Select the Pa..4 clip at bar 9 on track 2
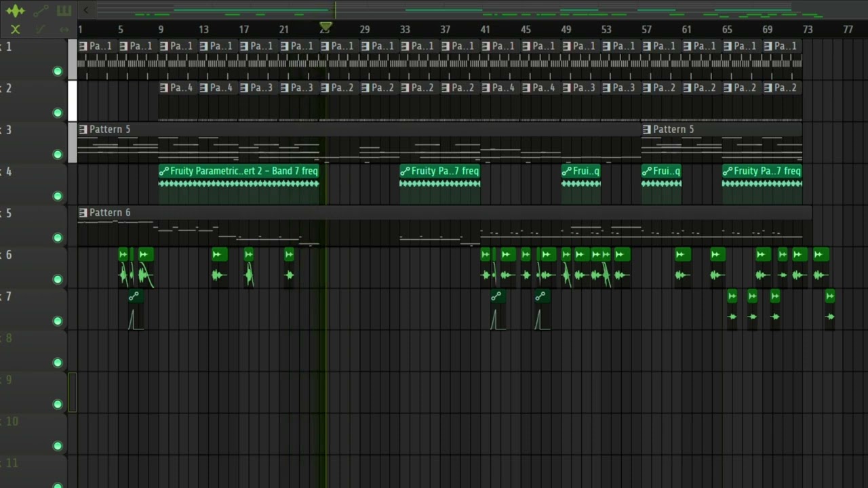 tap(178, 101)
